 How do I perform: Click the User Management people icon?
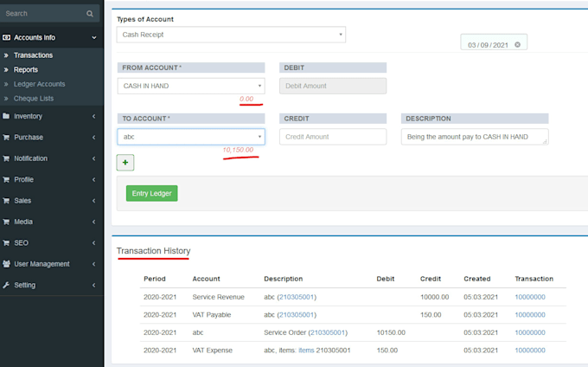click(6, 264)
